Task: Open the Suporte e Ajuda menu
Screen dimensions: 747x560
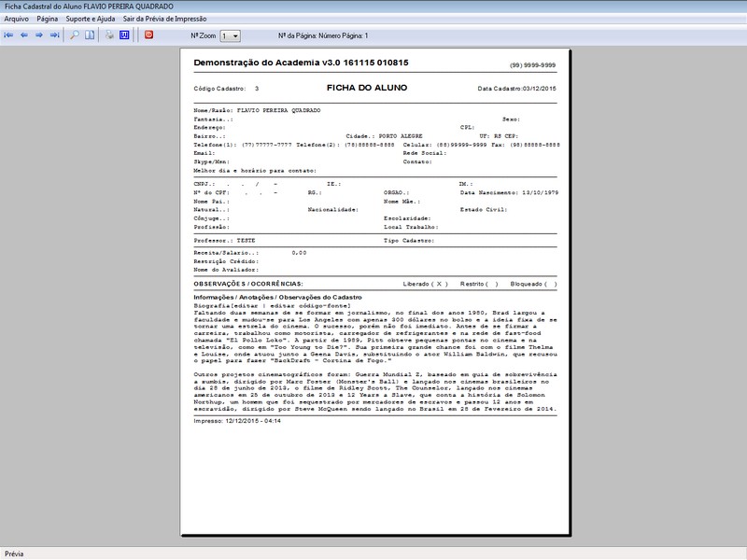Action: point(90,19)
